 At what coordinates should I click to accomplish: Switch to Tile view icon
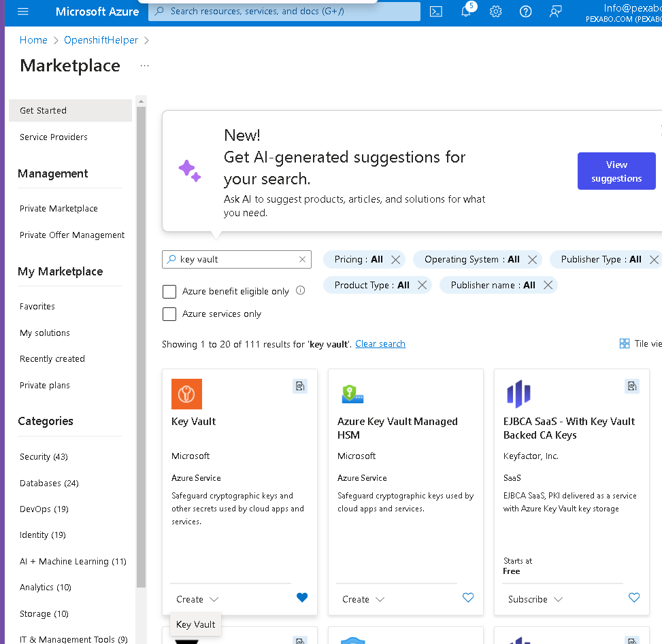624,343
